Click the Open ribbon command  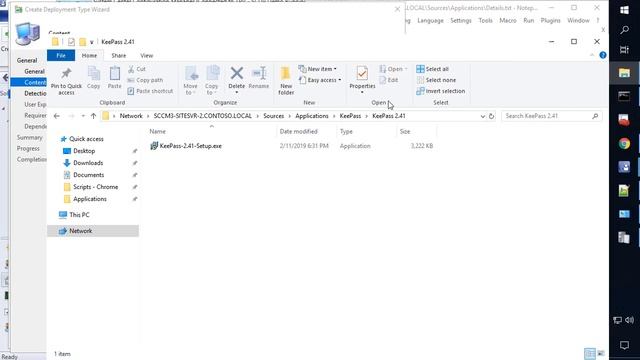(x=393, y=69)
